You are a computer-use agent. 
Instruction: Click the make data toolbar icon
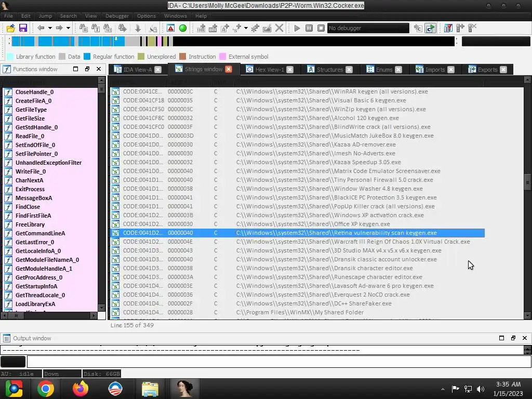(x=212, y=28)
